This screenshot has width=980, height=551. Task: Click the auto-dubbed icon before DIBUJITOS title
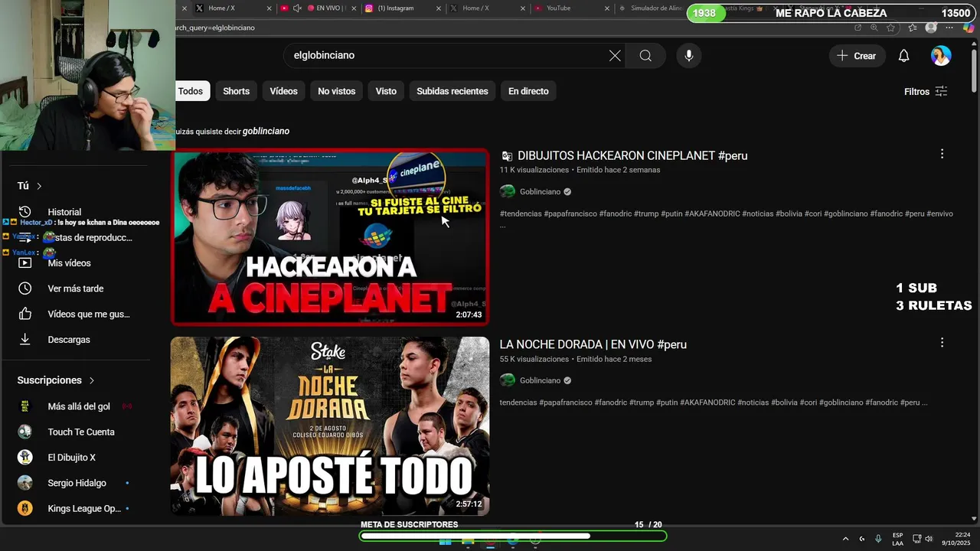click(x=507, y=155)
